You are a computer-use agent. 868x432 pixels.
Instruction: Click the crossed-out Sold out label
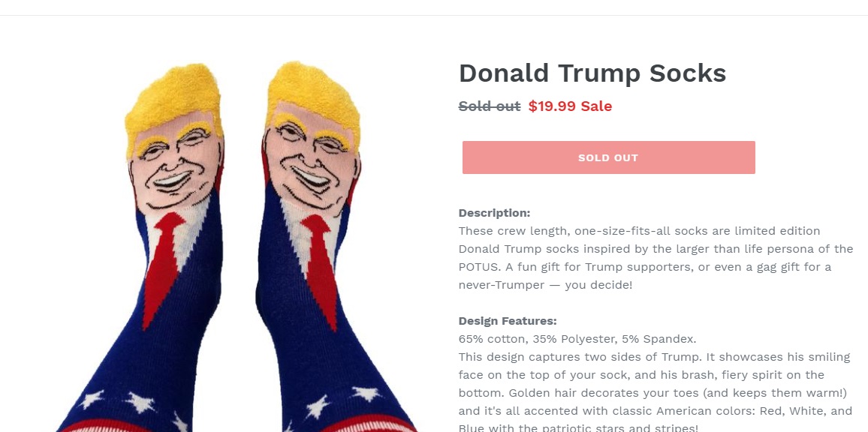tap(490, 106)
